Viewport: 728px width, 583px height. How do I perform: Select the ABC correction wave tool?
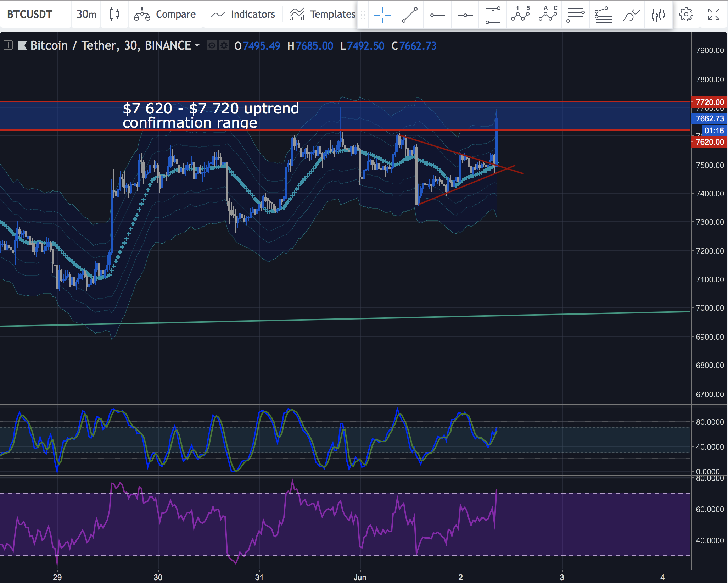pos(548,14)
